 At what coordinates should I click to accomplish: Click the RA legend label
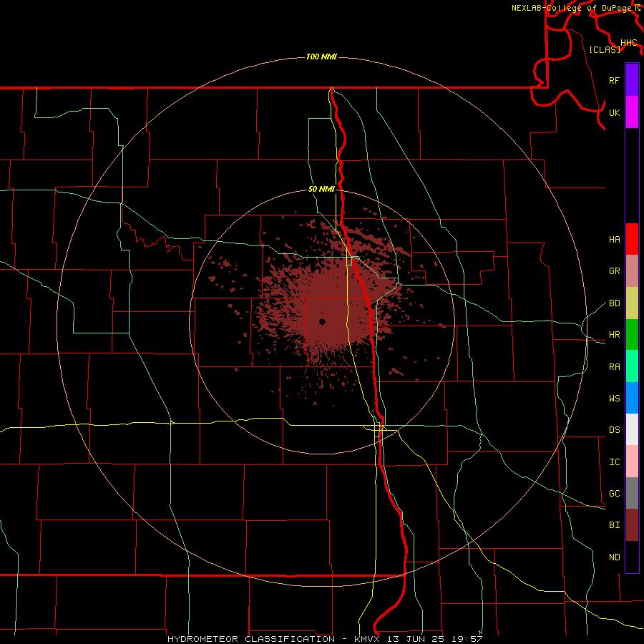(x=615, y=367)
